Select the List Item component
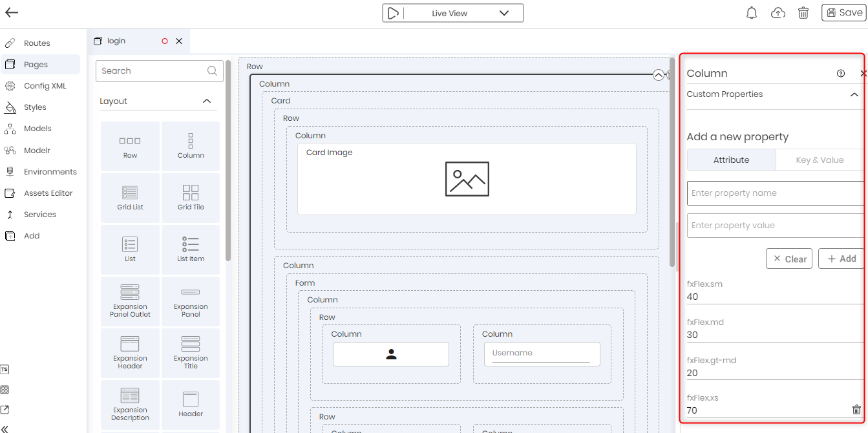This screenshot has height=433, width=868. pyautogui.click(x=191, y=249)
